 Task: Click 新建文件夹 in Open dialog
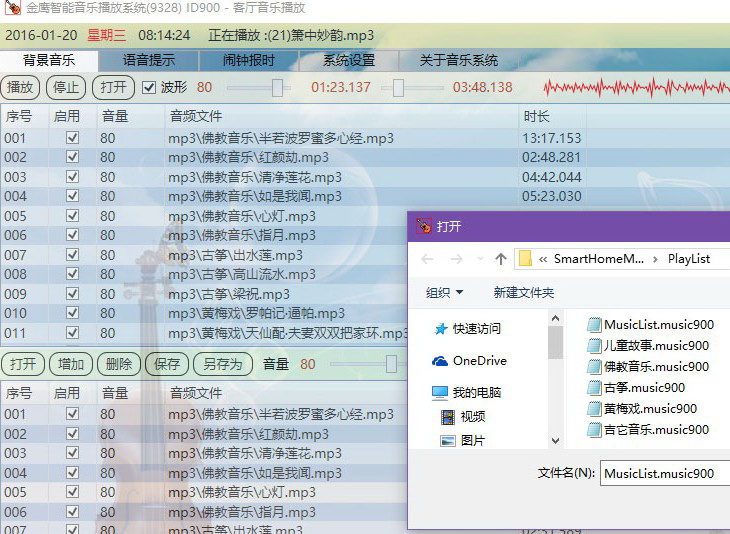[524, 292]
